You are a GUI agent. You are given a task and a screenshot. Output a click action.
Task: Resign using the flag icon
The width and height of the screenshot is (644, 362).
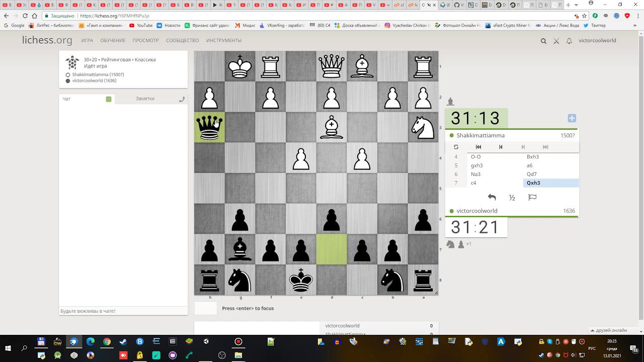point(532,198)
